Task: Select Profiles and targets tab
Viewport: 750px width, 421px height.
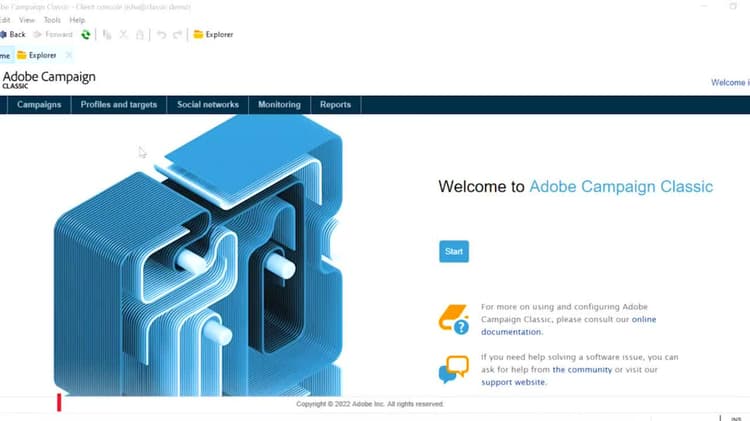Action: 119,105
